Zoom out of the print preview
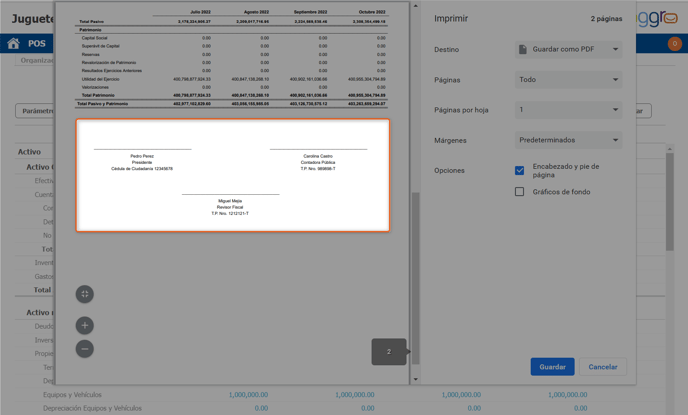688x415 pixels. [85, 349]
